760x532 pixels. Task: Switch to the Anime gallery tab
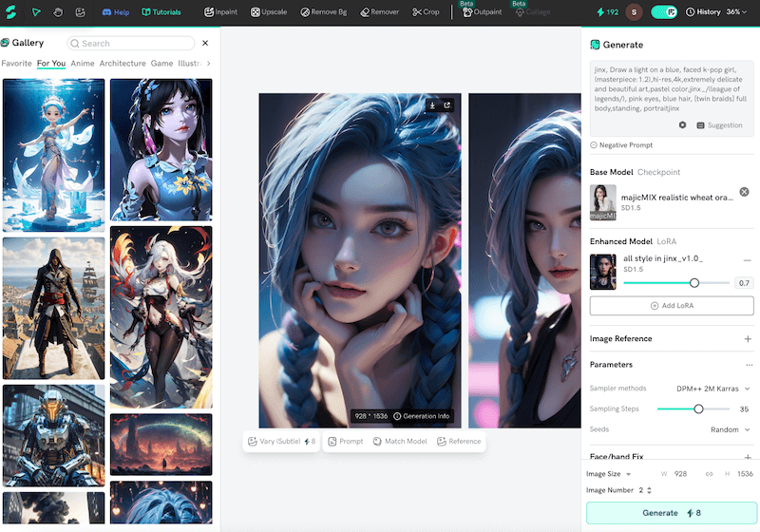(x=82, y=64)
